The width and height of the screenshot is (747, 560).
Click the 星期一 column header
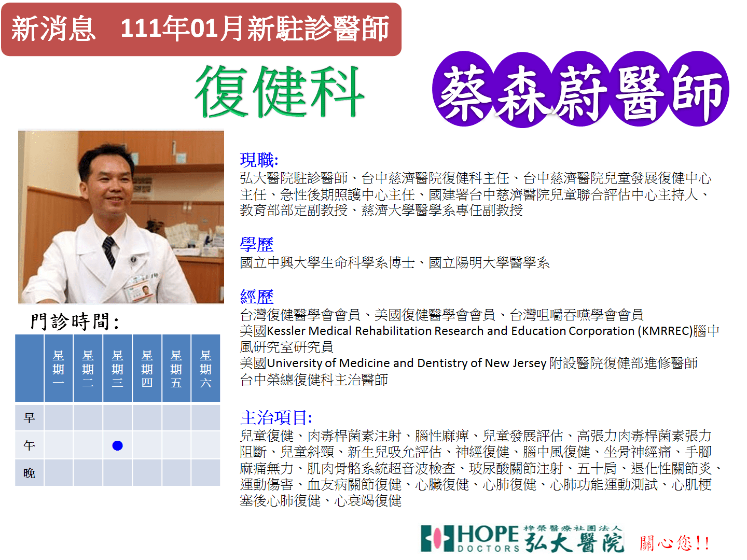pos(59,369)
